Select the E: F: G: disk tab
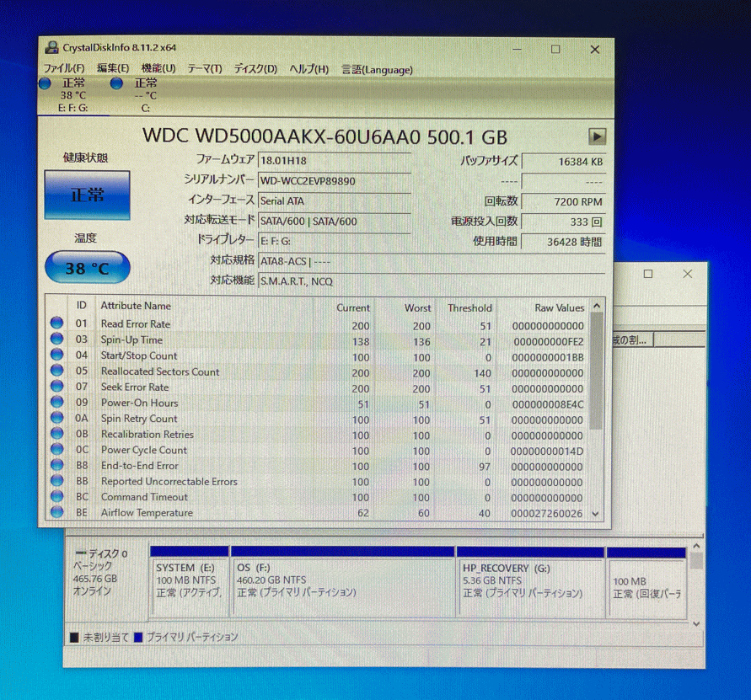 [x=73, y=95]
